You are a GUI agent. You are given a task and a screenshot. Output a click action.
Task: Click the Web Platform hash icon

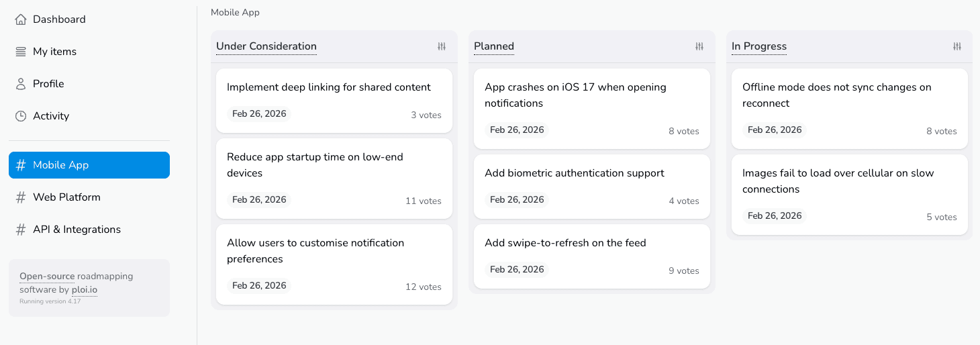pyautogui.click(x=21, y=197)
